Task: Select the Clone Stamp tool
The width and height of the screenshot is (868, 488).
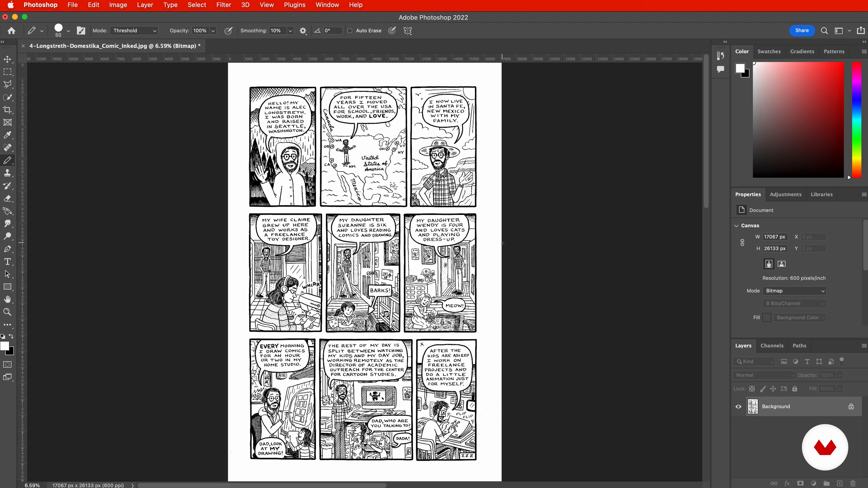Action: pos(7,173)
